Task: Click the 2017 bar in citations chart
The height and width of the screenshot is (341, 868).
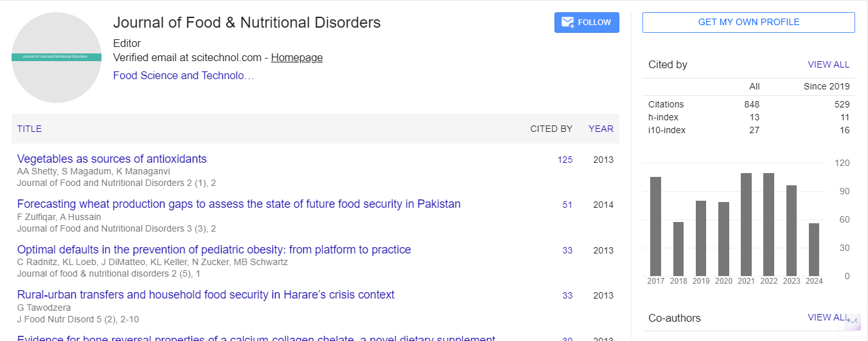Action: pos(655,226)
